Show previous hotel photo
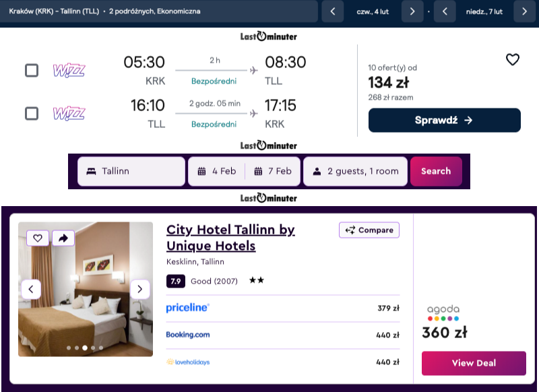This screenshot has height=392, width=539. (31, 289)
